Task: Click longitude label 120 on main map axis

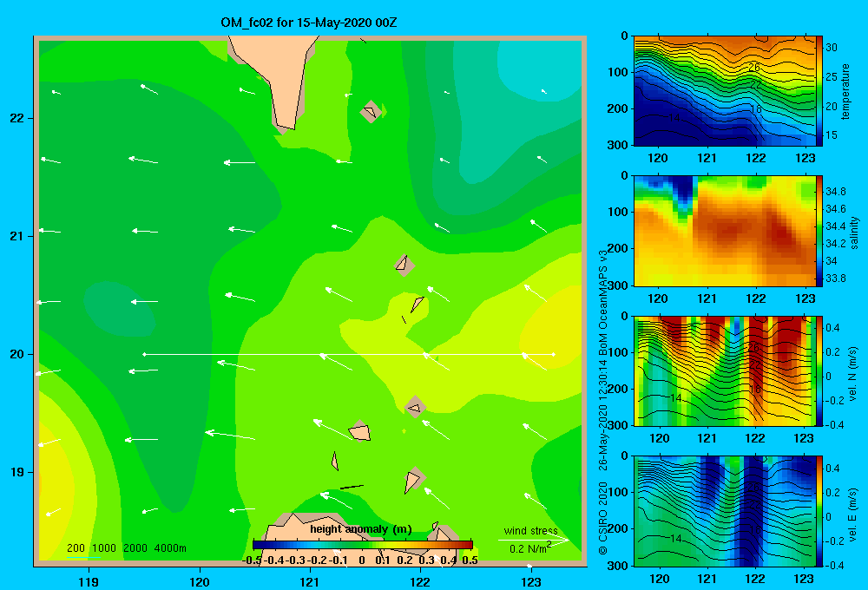Action: click(x=200, y=581)
